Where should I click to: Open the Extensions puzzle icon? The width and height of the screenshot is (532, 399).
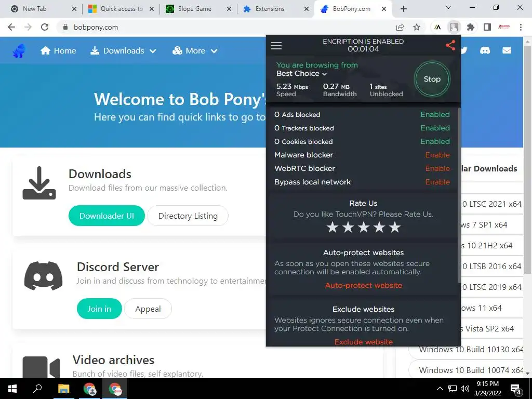[x=470, y=27]
